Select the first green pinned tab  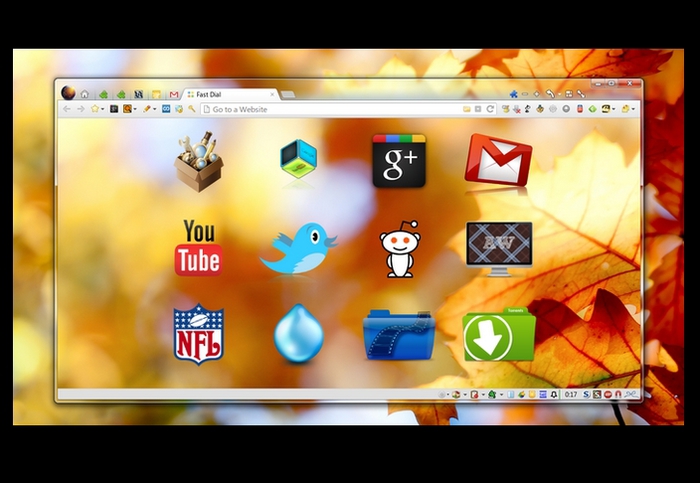click(x=104, y=94)
